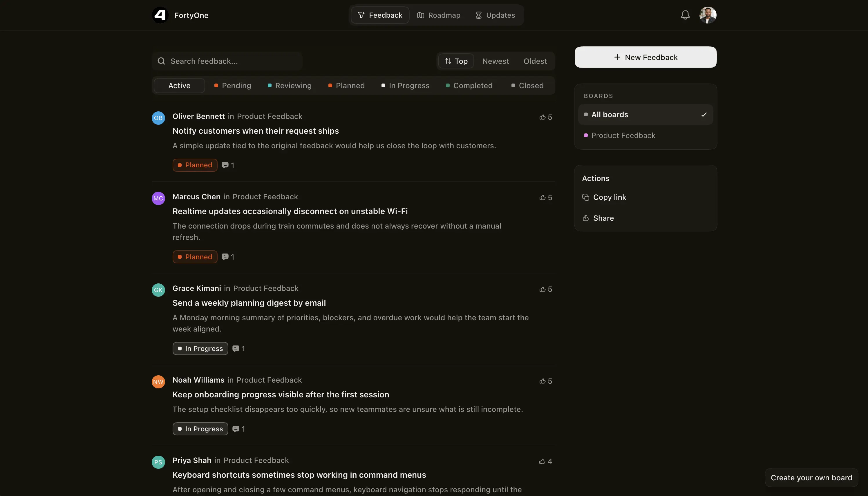Switch to the Roadmap tab

(439, 15)
